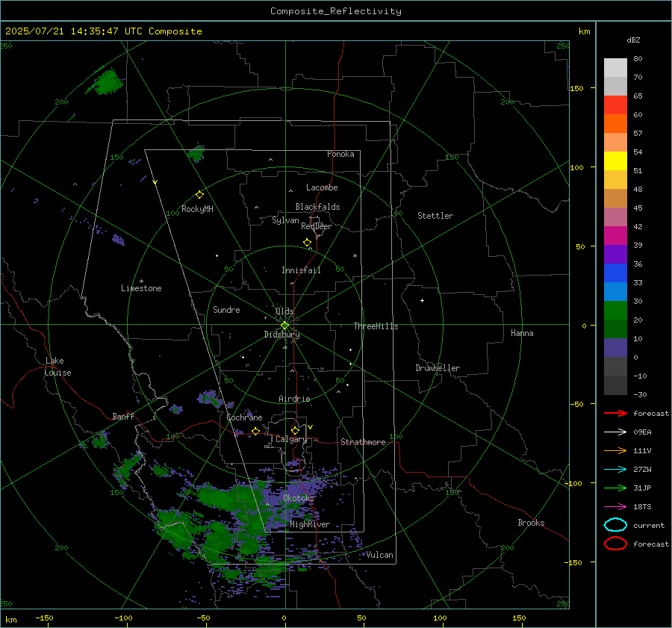This screenshot has height=628, width=672.
Task: Click the Composite_Reflectivity title
Action: pyautogui.click(x=336, y=11)
